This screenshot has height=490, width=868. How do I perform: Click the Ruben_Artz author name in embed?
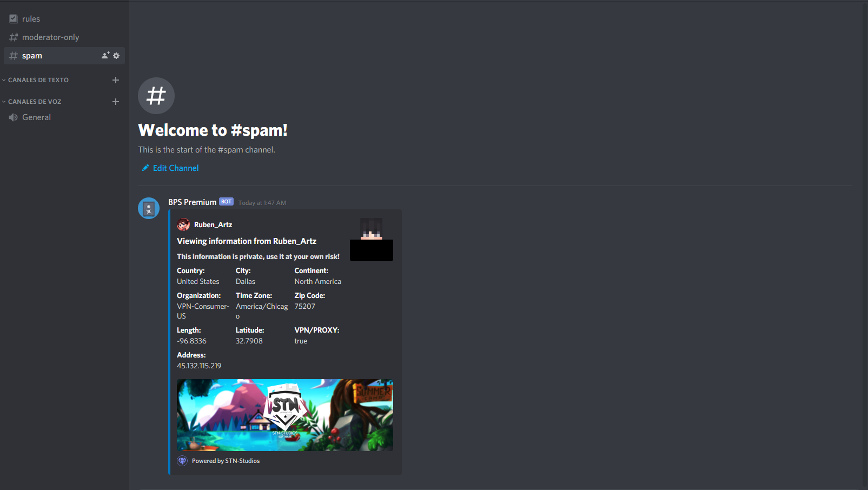tap(213, 224)
